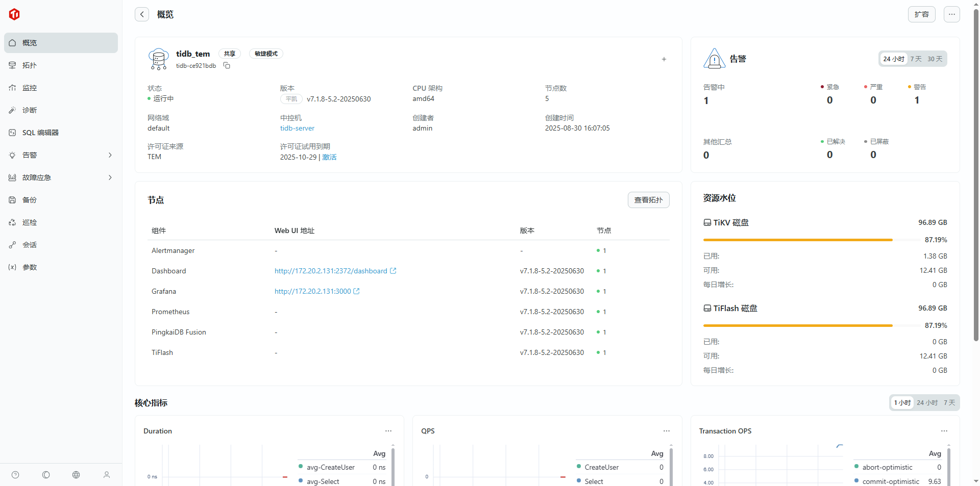The height and width of the screenshot is (486, 980).
Task: Open the Transaction OPS chart options menu
Action: pos(944,431)
